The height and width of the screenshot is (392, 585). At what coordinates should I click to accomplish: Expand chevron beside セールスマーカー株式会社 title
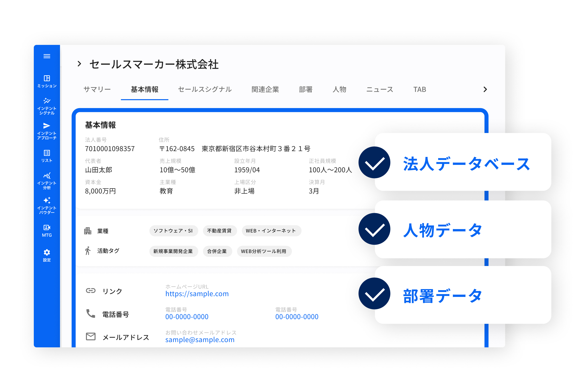pyautogui.click(x=79, y=64)
